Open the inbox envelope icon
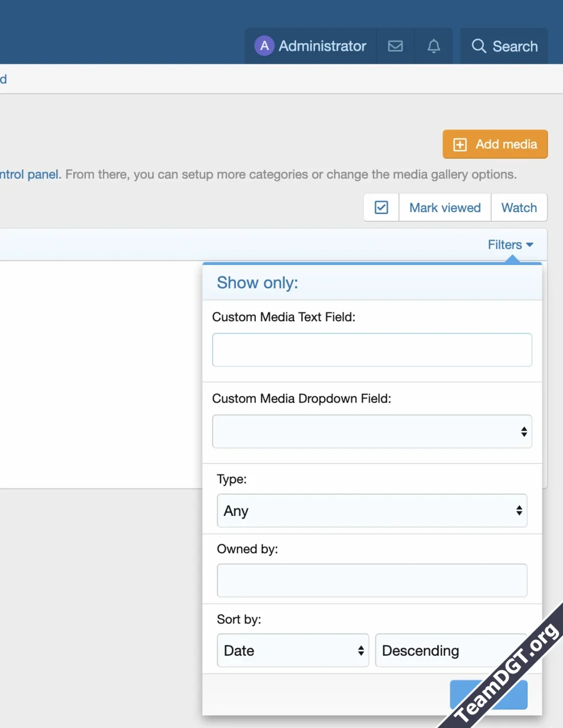The height and width of the screenshot is (728, 563). (395, 46)
